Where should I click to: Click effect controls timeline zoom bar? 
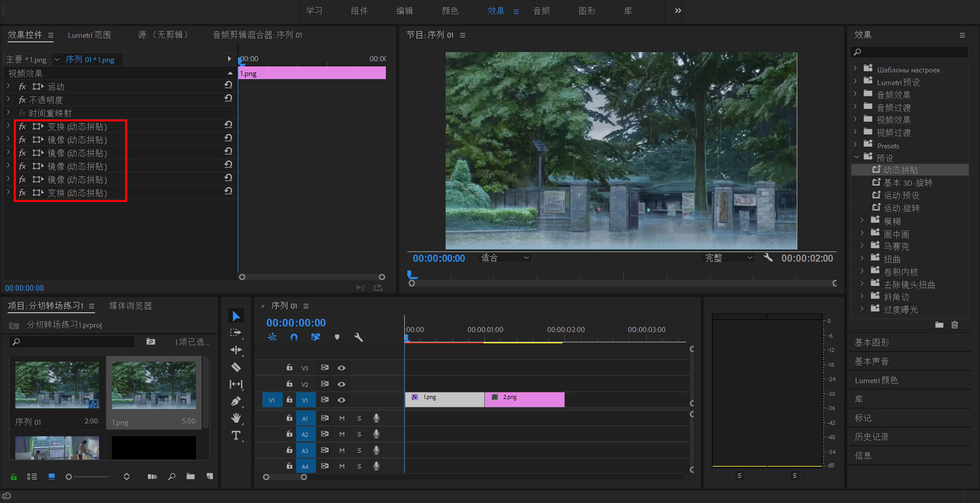click(x=312, y=277)
